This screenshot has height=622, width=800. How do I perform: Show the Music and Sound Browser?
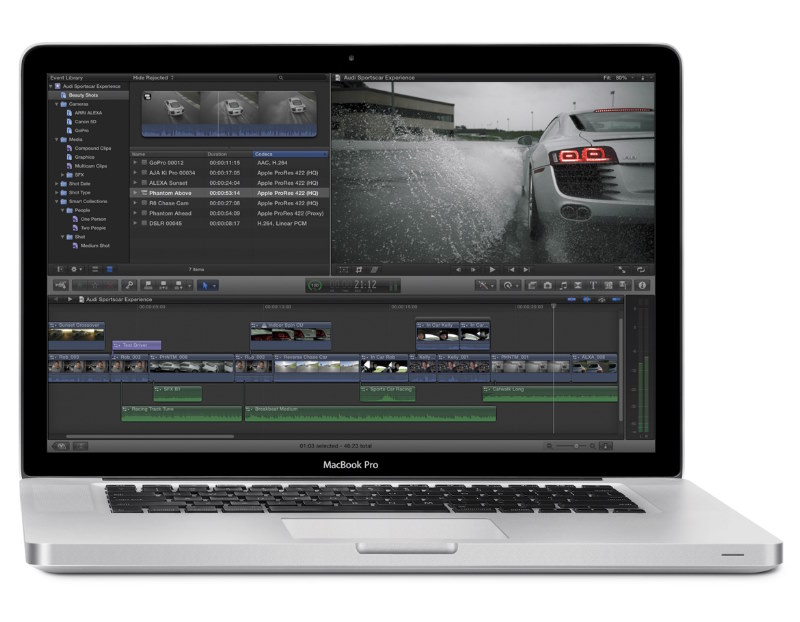(563, 285)
